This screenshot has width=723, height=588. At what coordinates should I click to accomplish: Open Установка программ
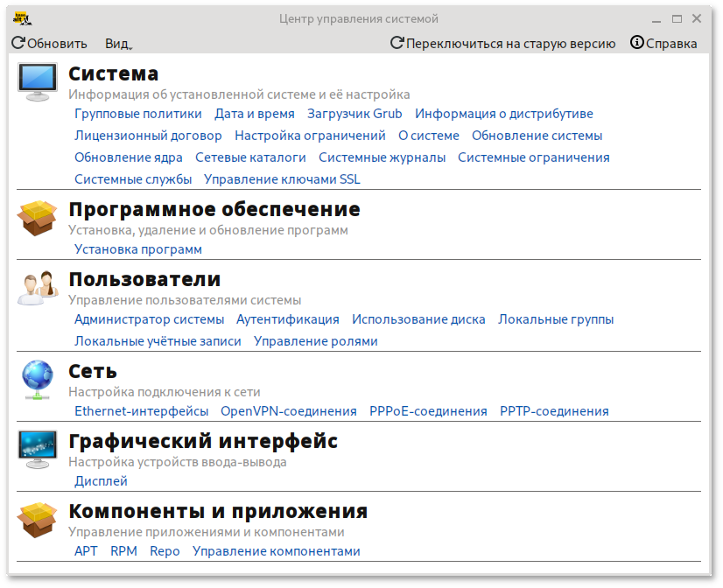(x=137, y=248)
